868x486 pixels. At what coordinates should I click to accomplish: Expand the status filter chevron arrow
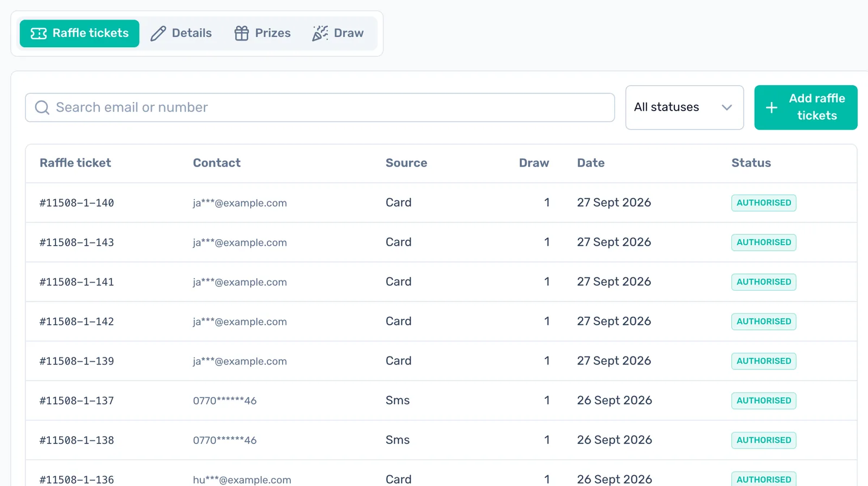click(727, 107)
